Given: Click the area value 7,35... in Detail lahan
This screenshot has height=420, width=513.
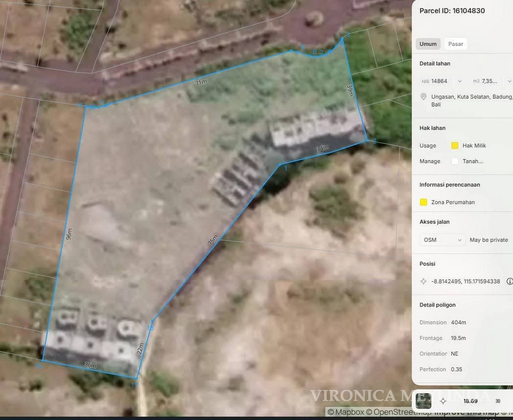Looking at the screenshot, I should 489,81.
